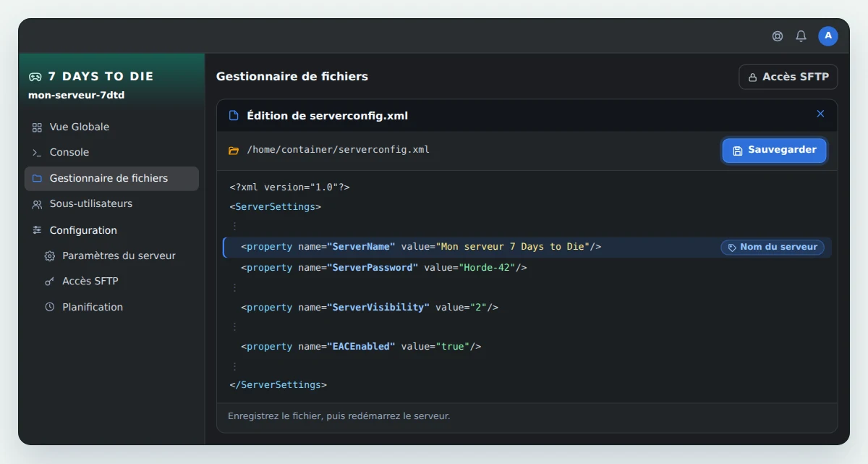This screenshot has height=464, width=868.
Task: Click the closing </ServerSettings> tag
Action: pos(278,385)
